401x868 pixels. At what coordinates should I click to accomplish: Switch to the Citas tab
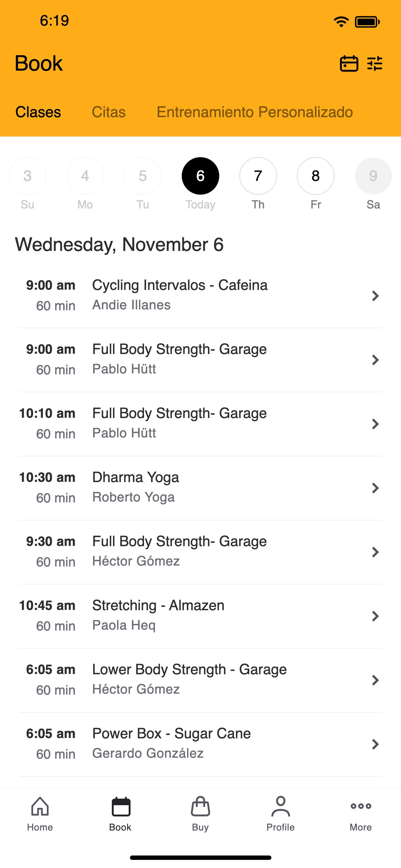tap(109, 112)
